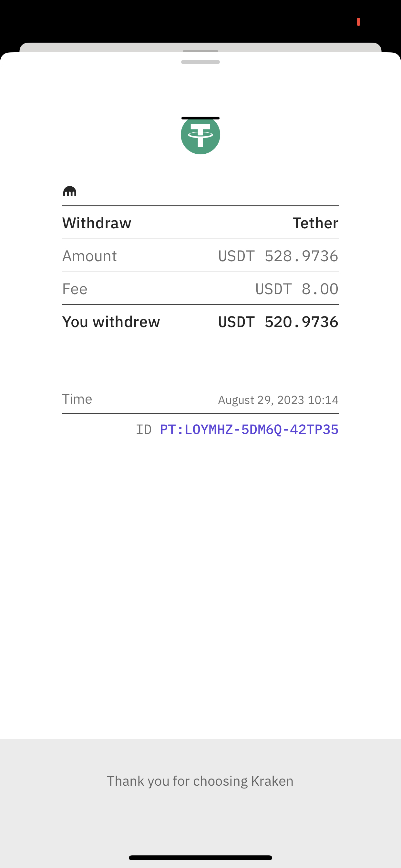Tap the sheet drag handle

[200, 62]
